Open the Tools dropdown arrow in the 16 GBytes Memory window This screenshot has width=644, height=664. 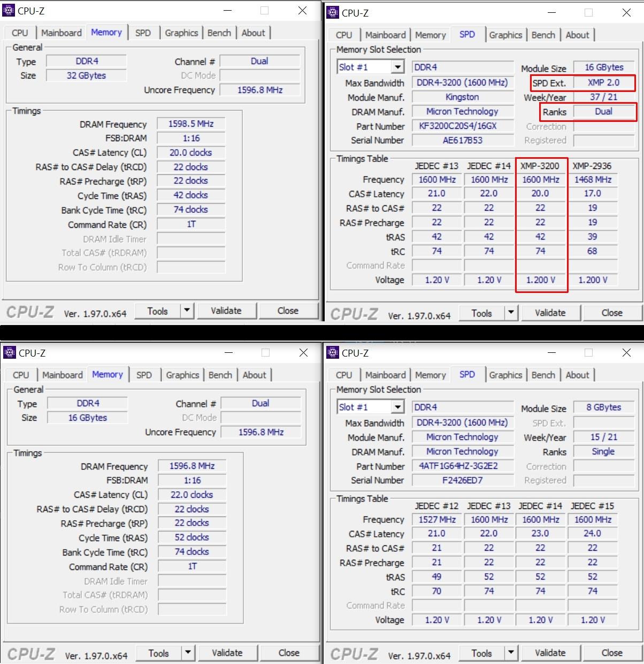(188, 653)
